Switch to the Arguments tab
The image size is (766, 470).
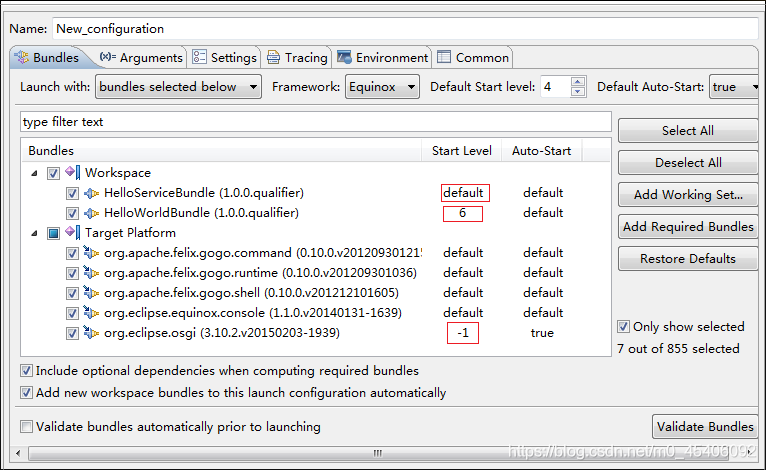click(x=141, y=57)
